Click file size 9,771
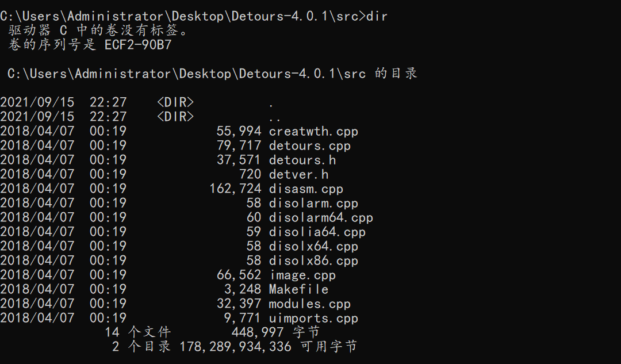 point(243,318)
